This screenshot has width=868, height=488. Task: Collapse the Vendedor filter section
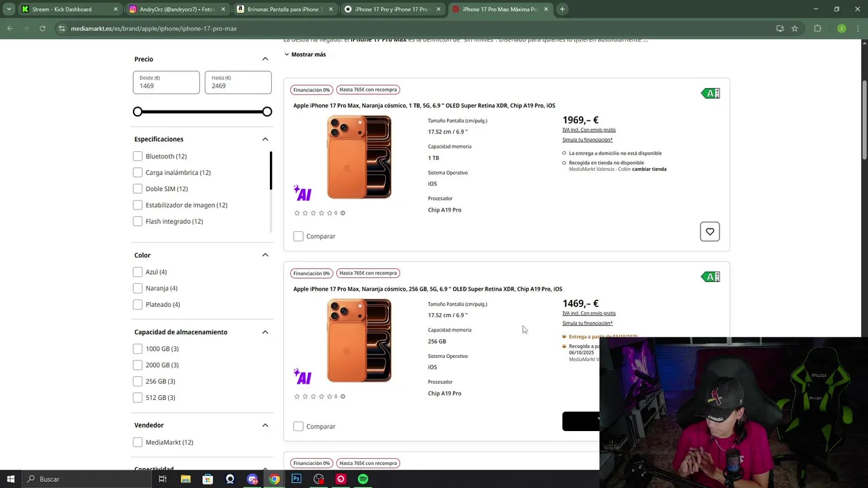click(265, 425)
